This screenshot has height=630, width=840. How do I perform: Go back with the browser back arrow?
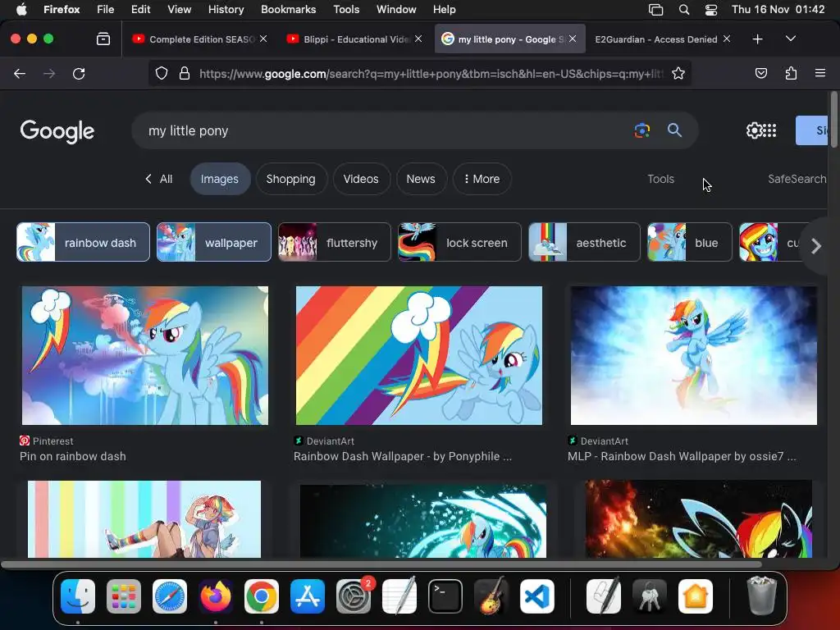pyautogui.click(x=20, y=73)
